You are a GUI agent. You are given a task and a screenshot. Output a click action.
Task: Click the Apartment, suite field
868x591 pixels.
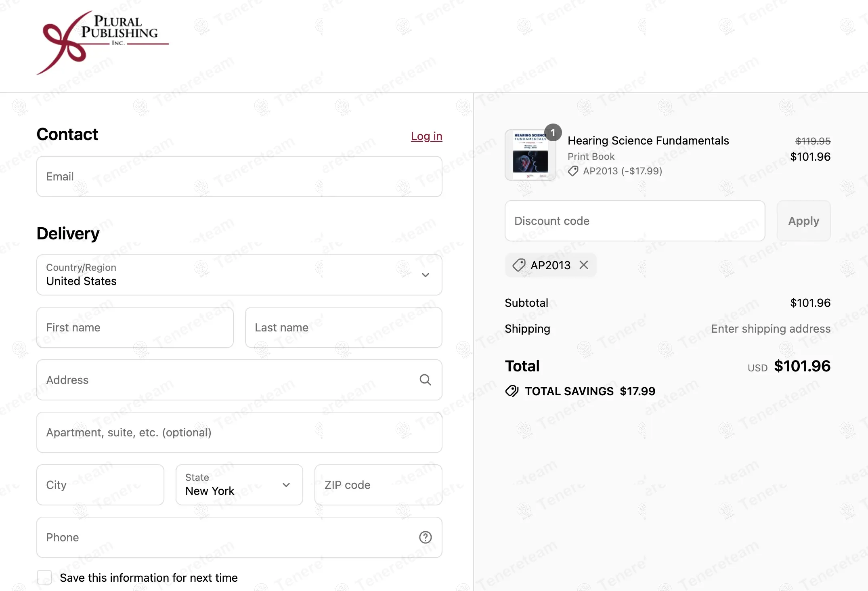pos(239,432)
